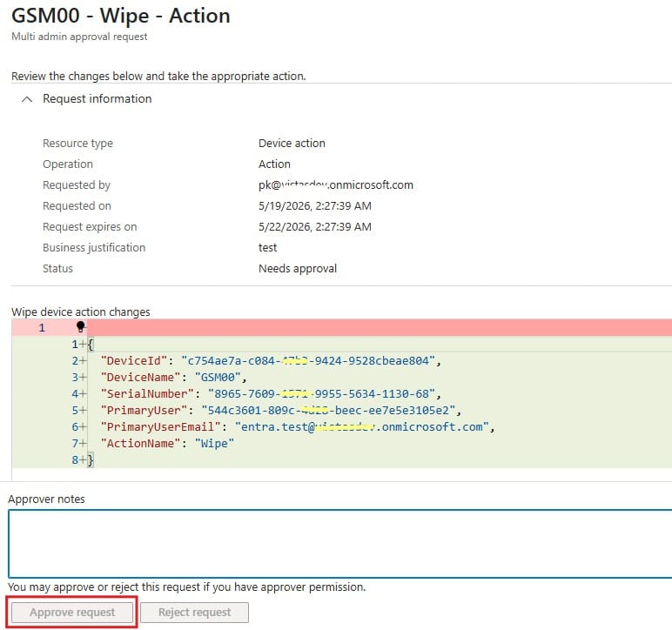Click the "DeviceId" line in the diff

271,360
